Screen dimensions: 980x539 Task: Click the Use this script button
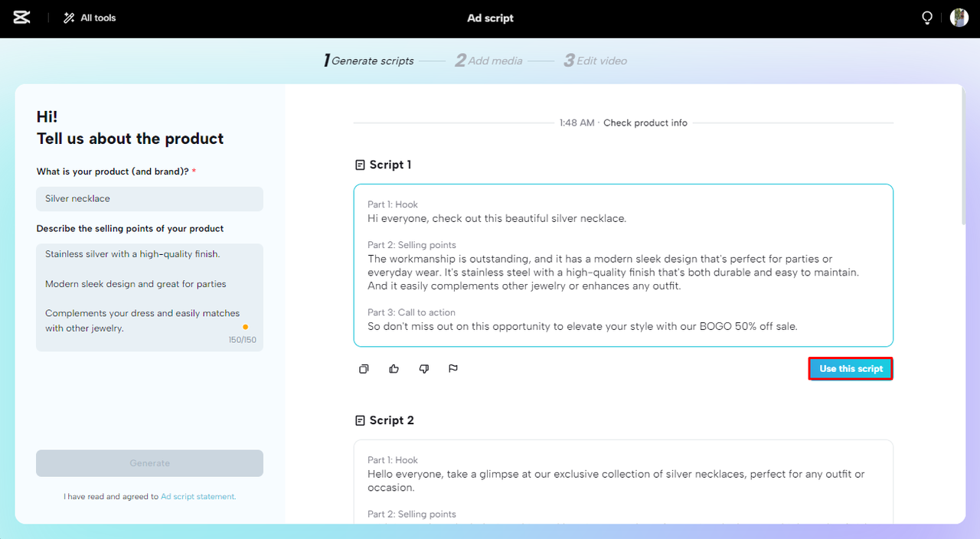(851, 369)
